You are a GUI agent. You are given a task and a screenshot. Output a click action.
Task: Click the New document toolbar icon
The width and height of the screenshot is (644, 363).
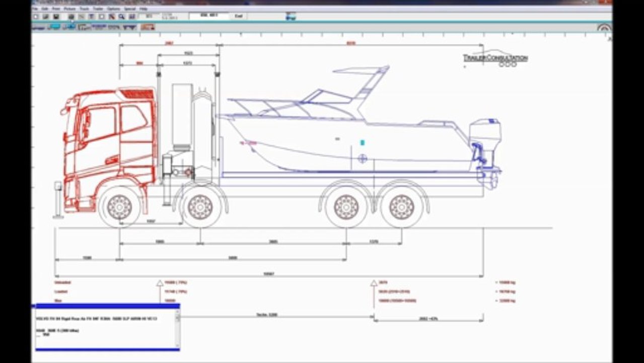tap(36, 17)
